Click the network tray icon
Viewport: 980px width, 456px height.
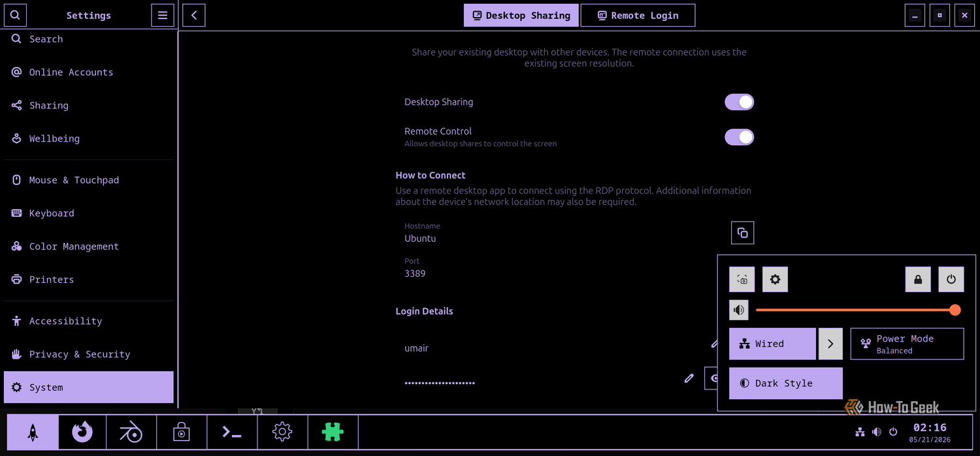[x=860, y=432]
